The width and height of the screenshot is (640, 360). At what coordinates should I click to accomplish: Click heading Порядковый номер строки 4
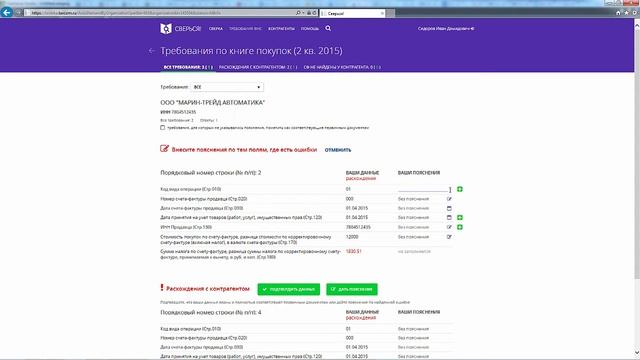pyautogui.click(x=211, y=312)
